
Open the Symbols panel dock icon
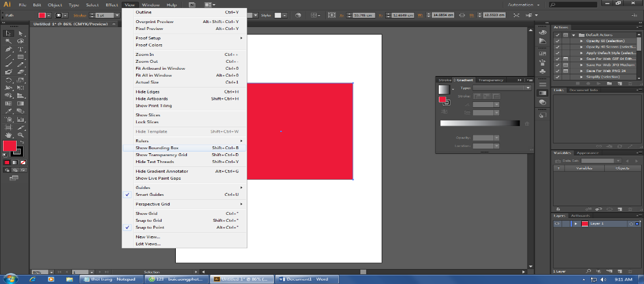click(x=543, y=71)
